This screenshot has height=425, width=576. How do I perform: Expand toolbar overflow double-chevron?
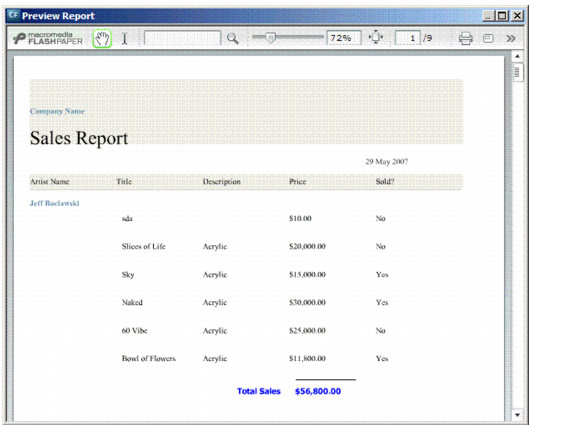tap(511, 38)
